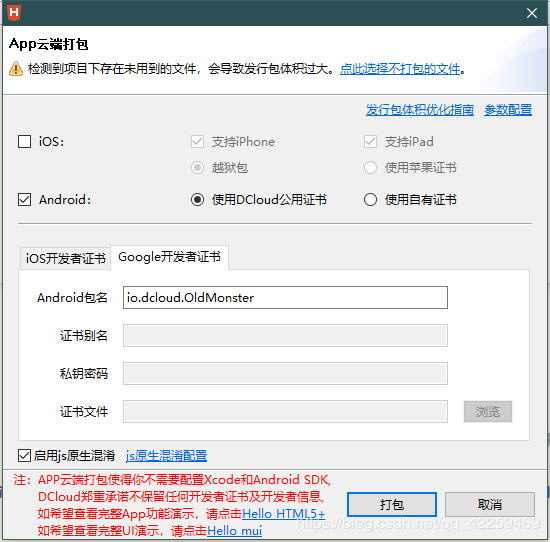The width and height of the screenshot is (550, 542).
Task: Select the 使用苹果证书 radio button
Action: (x=370, y=167)
